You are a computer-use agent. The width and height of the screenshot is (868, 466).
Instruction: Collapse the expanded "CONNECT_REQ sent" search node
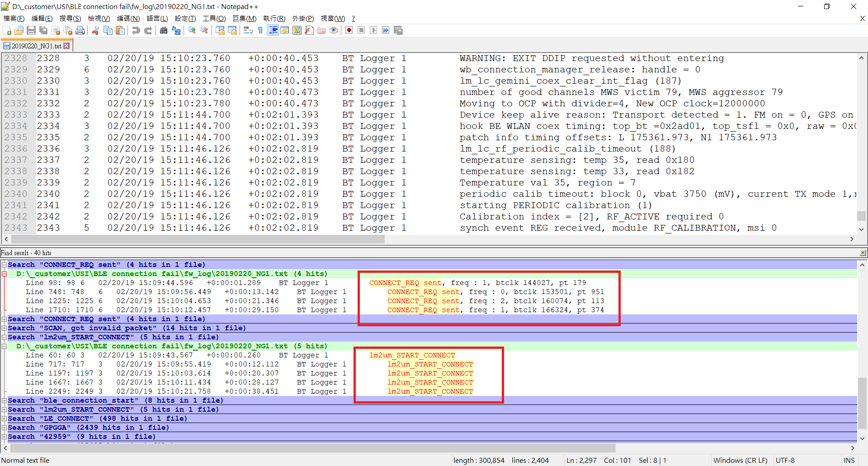4,265
